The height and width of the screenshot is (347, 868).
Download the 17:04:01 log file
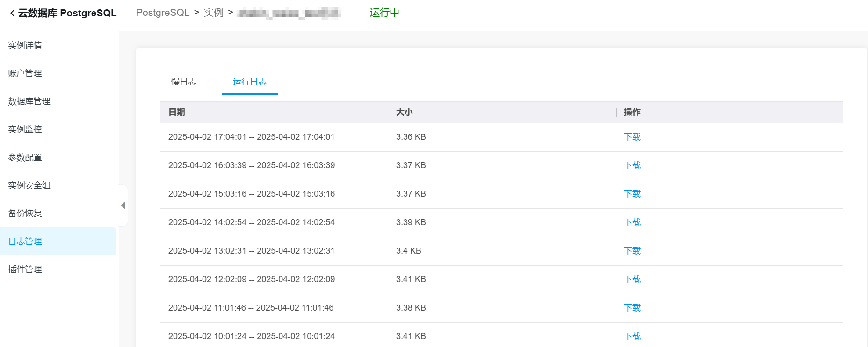[x=632, y=137]
